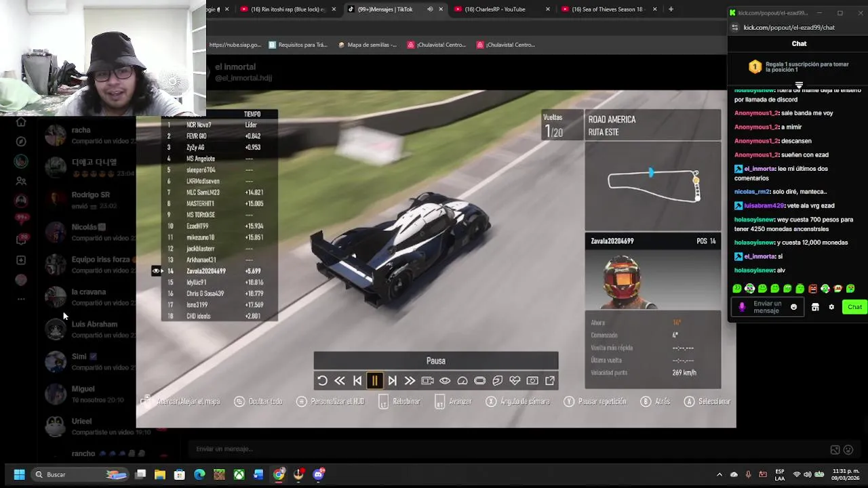
Task: Click the share/export icon in replay bar
Action: coord(550,381)
